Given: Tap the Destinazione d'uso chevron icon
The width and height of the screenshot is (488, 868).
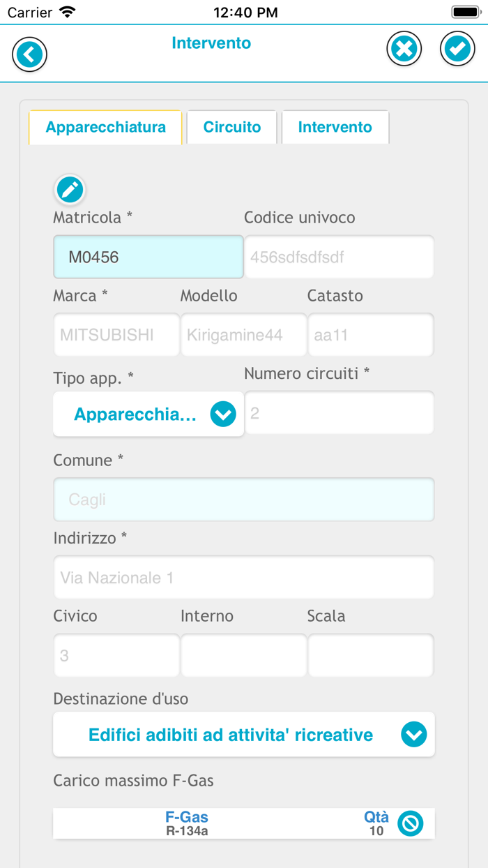Looking at the screenshot, I should point(413,734).
